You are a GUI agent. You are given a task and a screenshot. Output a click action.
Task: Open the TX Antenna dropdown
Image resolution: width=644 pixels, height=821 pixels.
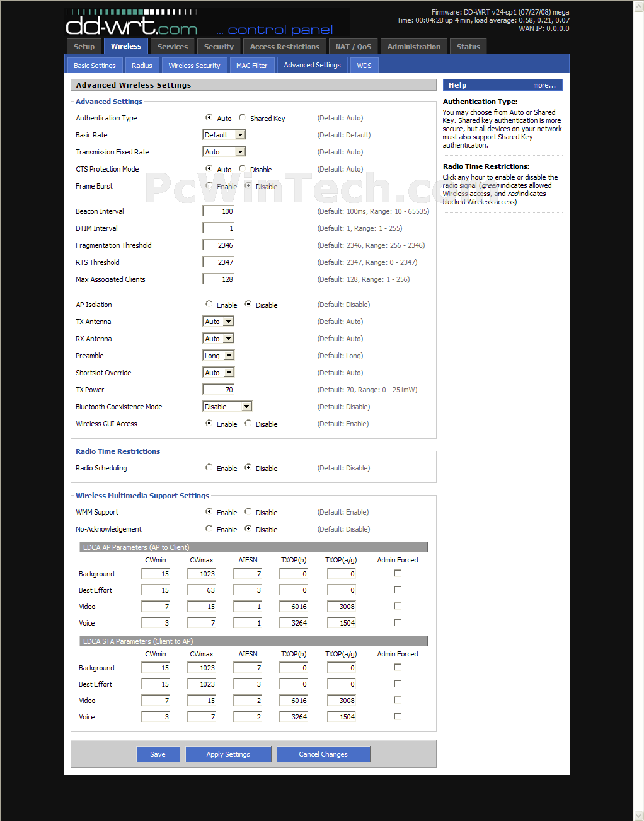[218, 322]
